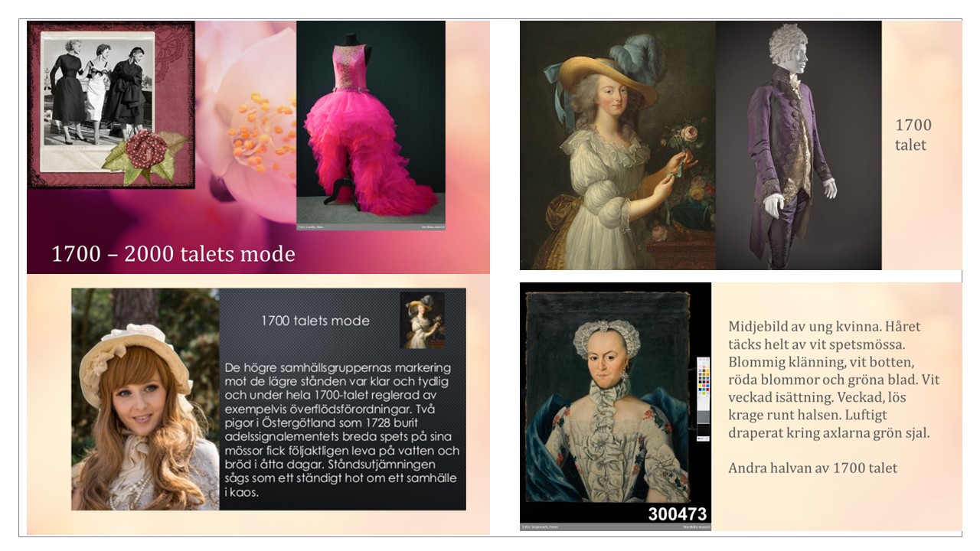The image size is (980, 551).
Task: Click the number 300473 label
Action: 678,514
